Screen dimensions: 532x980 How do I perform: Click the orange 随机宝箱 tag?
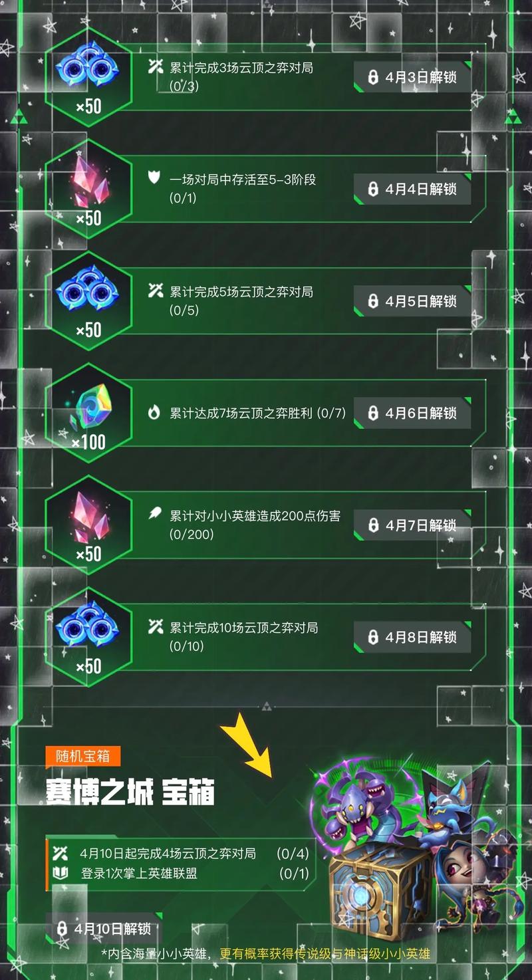coord(82,756)
